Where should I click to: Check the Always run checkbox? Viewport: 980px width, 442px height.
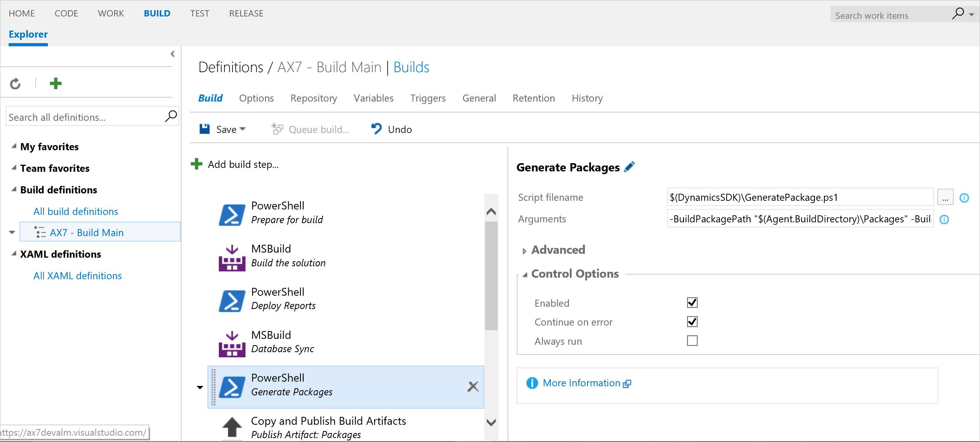tap(692, 341)
